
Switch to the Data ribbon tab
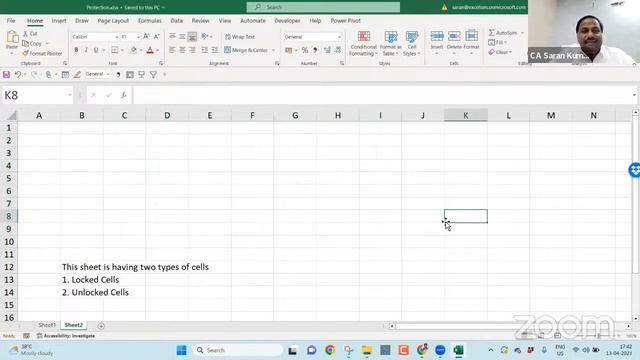[x=176, y=20]
